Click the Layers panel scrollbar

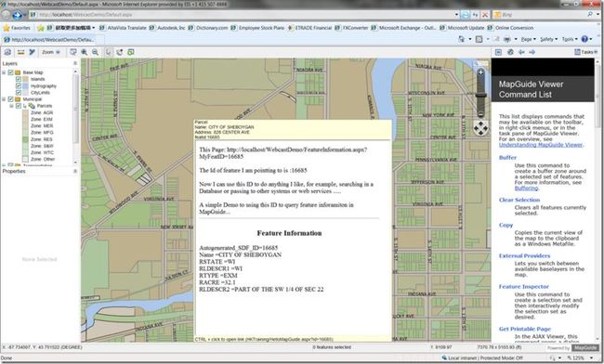click(x=75, y=117)
